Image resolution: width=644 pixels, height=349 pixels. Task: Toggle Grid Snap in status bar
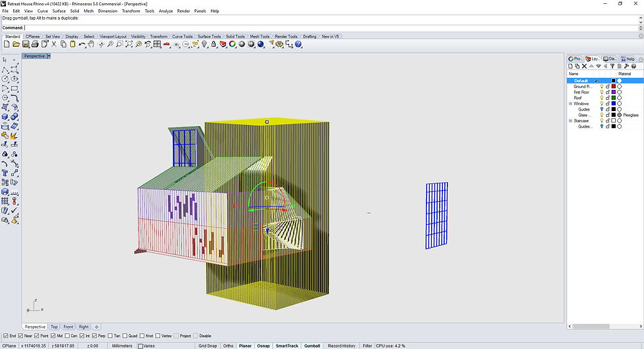[208, 346]
